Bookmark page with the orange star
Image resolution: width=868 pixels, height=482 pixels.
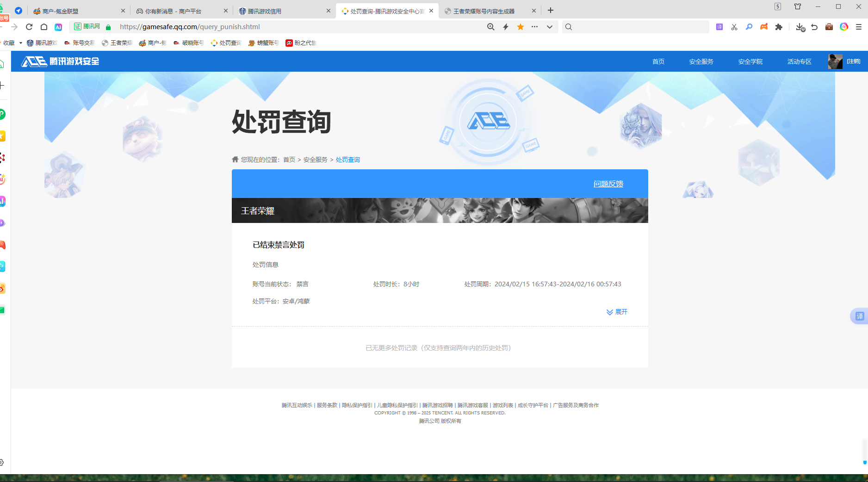pos(521,27)
